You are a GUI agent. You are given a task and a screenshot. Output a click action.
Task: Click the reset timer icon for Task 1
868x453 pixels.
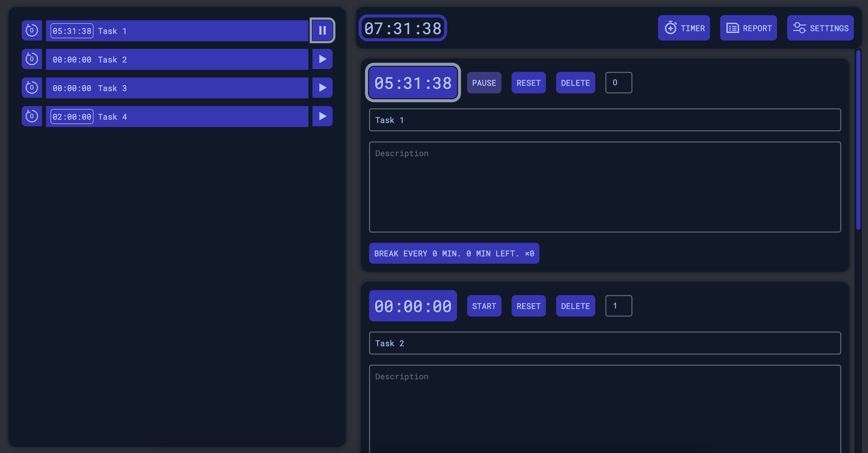coord(32,30)
